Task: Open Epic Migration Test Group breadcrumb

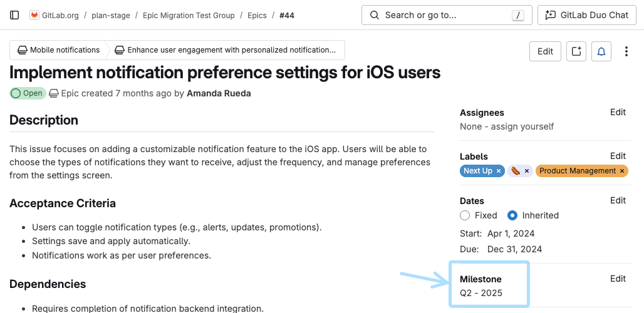Action: [x=189, y=15]
